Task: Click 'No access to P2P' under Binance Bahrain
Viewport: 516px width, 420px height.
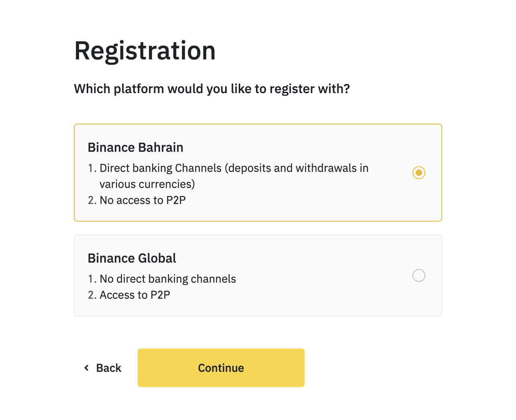Action: point(142,200)
